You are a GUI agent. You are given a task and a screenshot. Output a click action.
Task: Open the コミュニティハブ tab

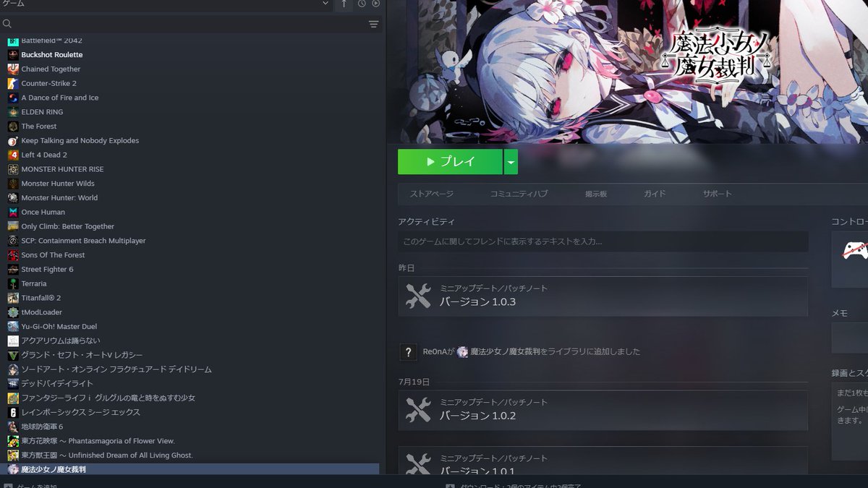519,194
